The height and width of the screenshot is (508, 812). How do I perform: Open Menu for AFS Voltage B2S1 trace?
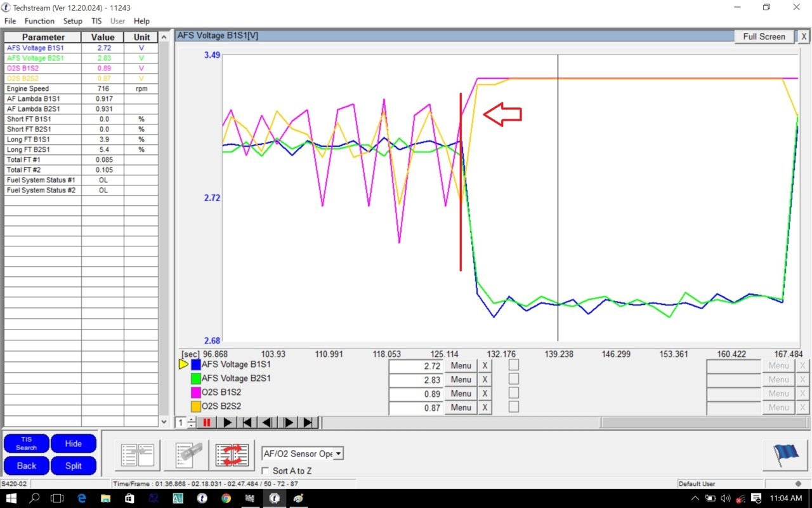[x=461, y=380]
